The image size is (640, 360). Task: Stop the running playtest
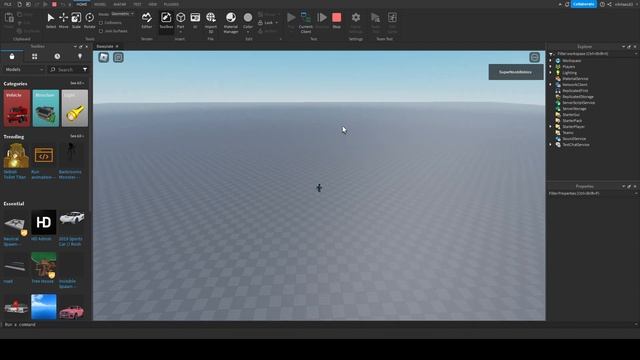coord(337,20)
